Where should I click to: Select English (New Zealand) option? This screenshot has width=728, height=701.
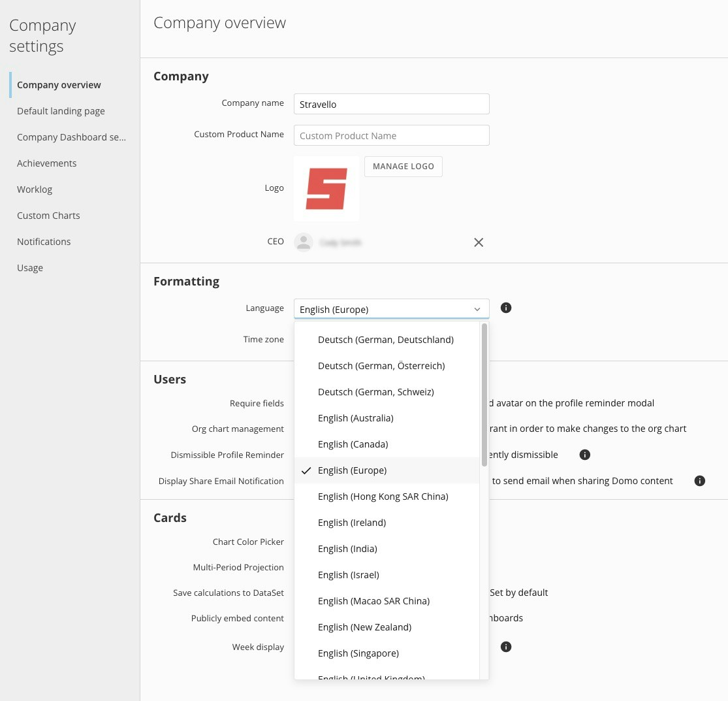click(387, 627)
